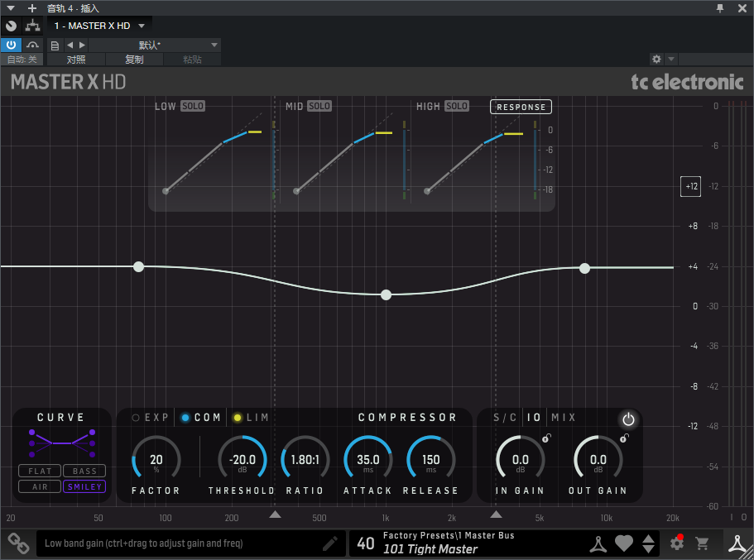Image resolution: width=754 pixels, height=560 pixels.
Task: Click the ATTACK knob
Action: tap(367, 459)
